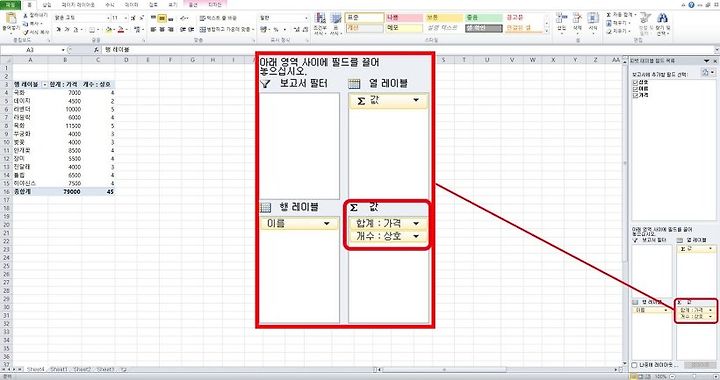Viewport: 720px width, 380px height.
Task: Switch to the Formulas (수식) ribbon tab
Action: 110,5
